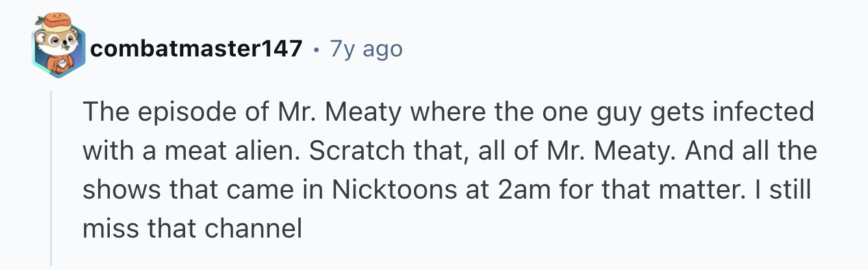Open combatmaster147's avatar icon
868x270 pixels.
pyautogui.click(x=58, y=50)
